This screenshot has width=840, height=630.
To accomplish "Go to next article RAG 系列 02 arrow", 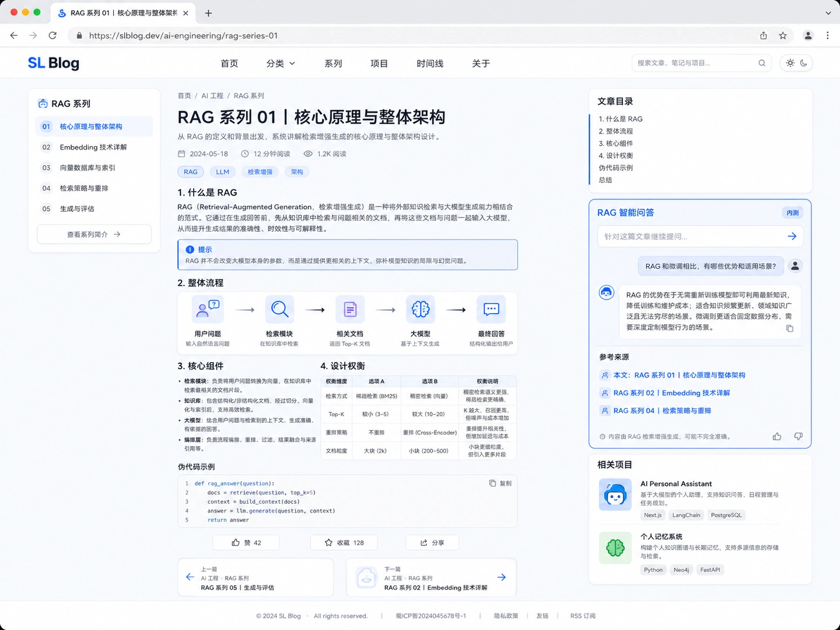I will tap(501, 577).
